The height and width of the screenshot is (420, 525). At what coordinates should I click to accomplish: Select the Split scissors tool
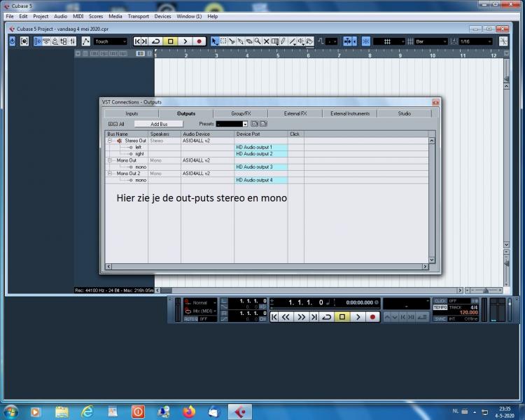point(232,41)
